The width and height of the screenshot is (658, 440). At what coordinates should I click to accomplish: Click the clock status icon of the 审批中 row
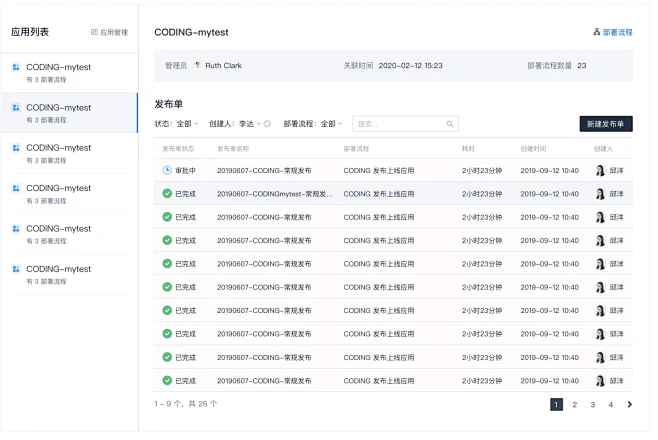point(167,170)
